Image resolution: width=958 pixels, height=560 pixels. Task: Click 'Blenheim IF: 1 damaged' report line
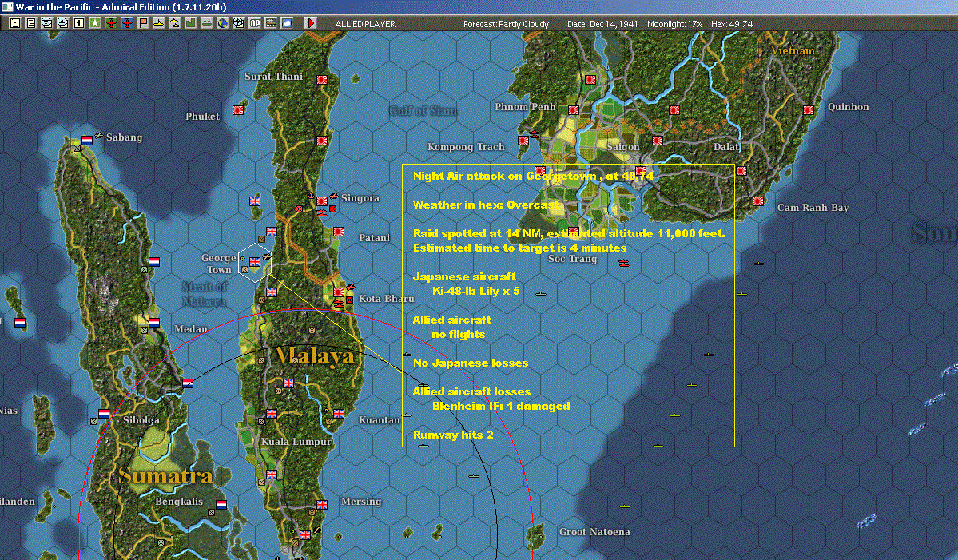(x=501, y=406)
